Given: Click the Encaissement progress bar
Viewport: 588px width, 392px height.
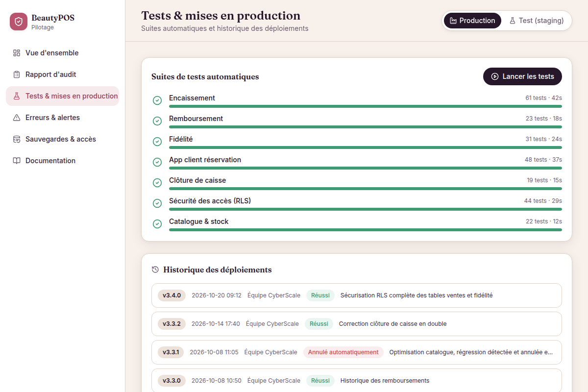Looking at the screenshot, I should point(366,106).
